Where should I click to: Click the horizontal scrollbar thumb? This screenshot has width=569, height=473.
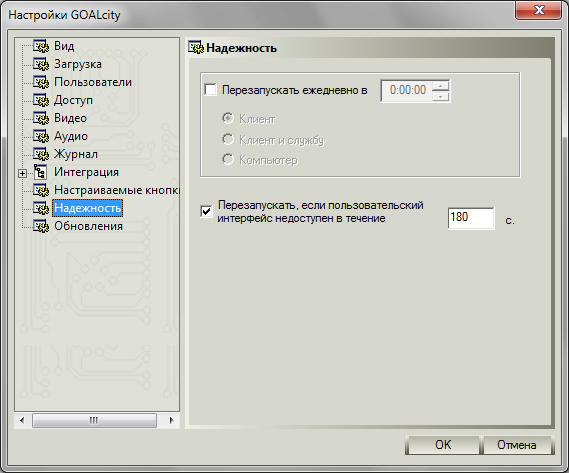(x=94, y=420)
